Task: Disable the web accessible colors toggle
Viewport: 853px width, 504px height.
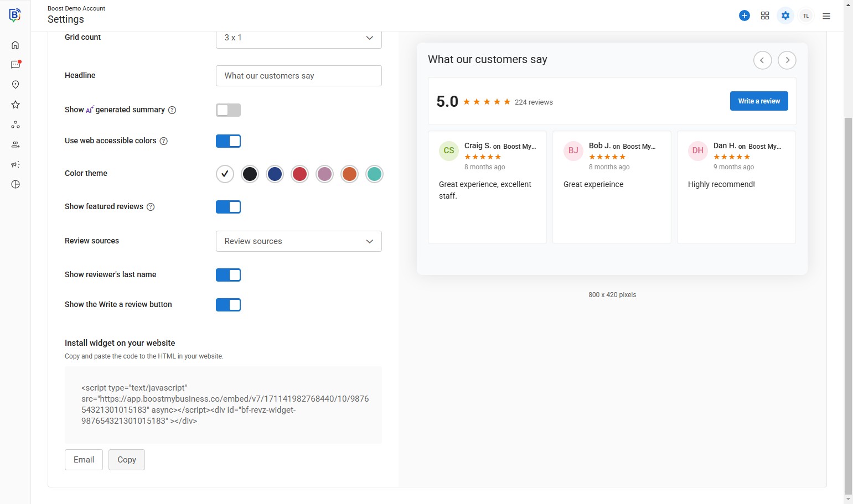Action: coord(228,141)
